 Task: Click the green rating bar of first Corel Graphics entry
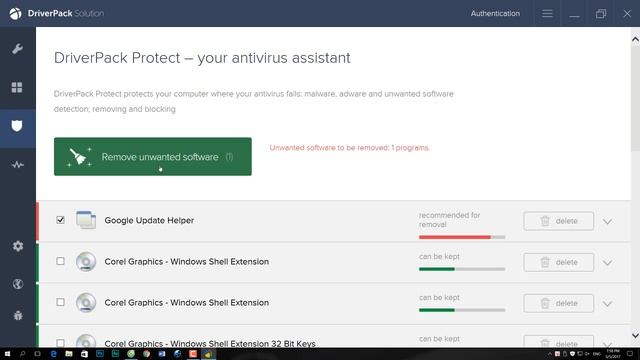[462, 269]
